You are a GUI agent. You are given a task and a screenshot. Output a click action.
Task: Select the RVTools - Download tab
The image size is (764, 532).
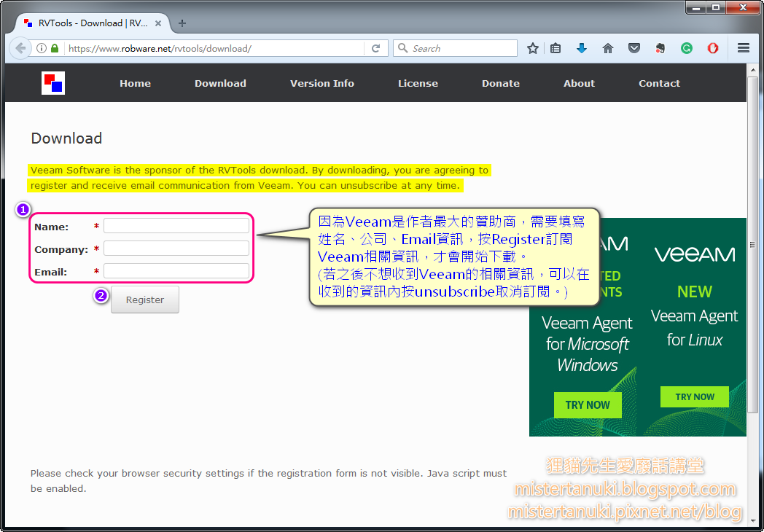[93, 23]
